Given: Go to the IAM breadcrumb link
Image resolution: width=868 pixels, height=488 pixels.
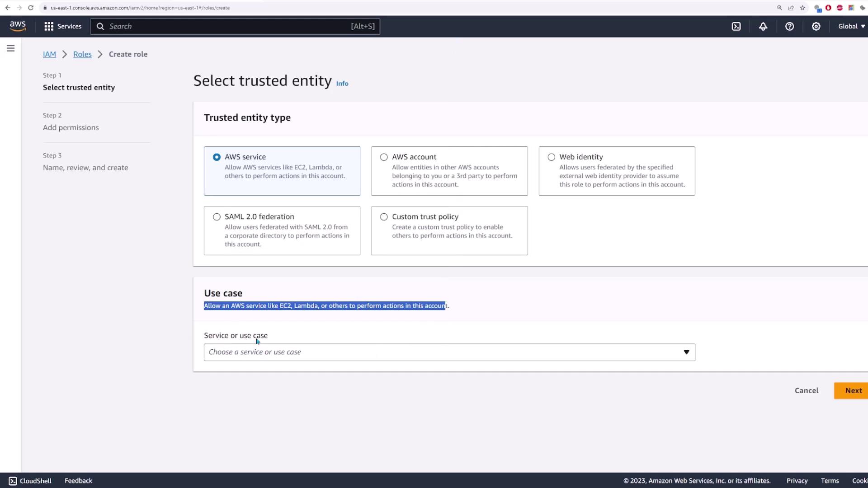Looking at the screenshot, I should [x=49, y=54].
